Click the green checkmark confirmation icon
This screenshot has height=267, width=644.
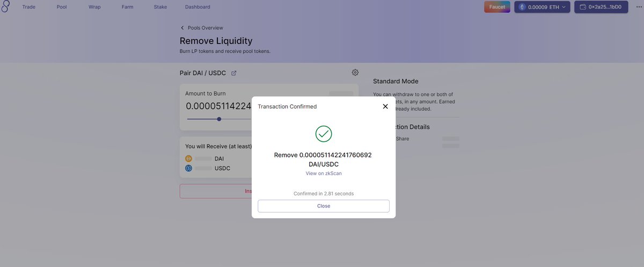[x=324, y=134]
